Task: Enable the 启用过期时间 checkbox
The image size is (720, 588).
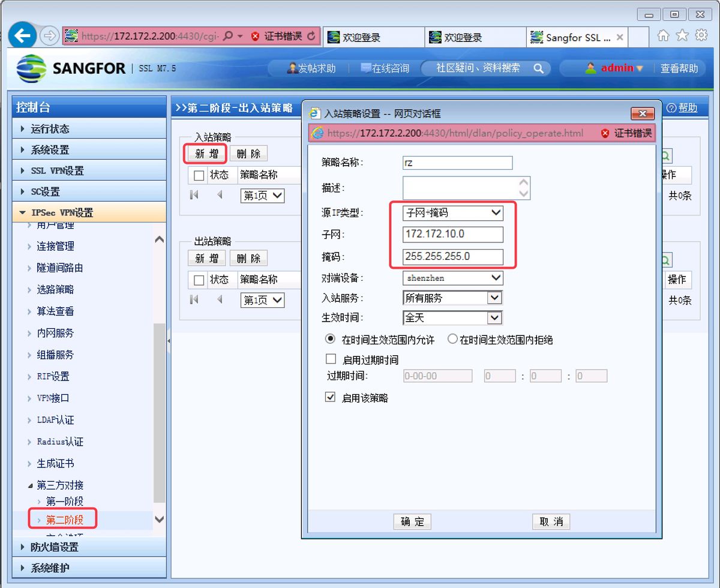Action: pyautogui.click(x=331, y=358)
